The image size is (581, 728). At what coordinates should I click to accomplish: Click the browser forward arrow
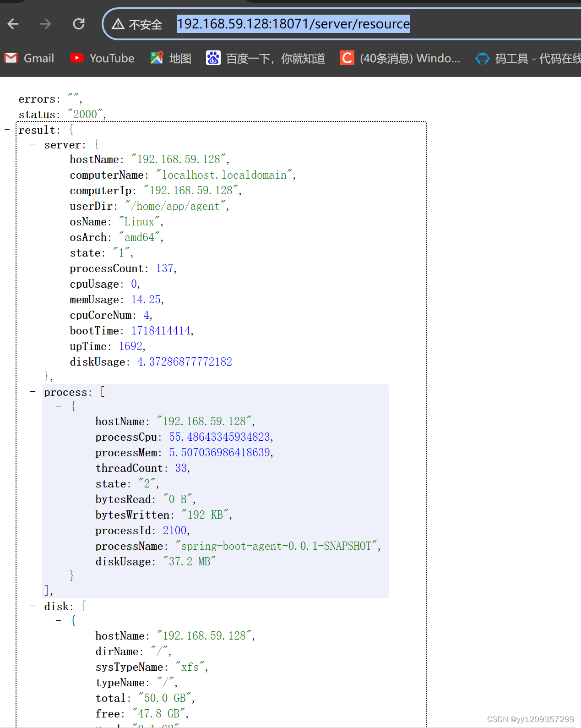[x=46, y=24]
